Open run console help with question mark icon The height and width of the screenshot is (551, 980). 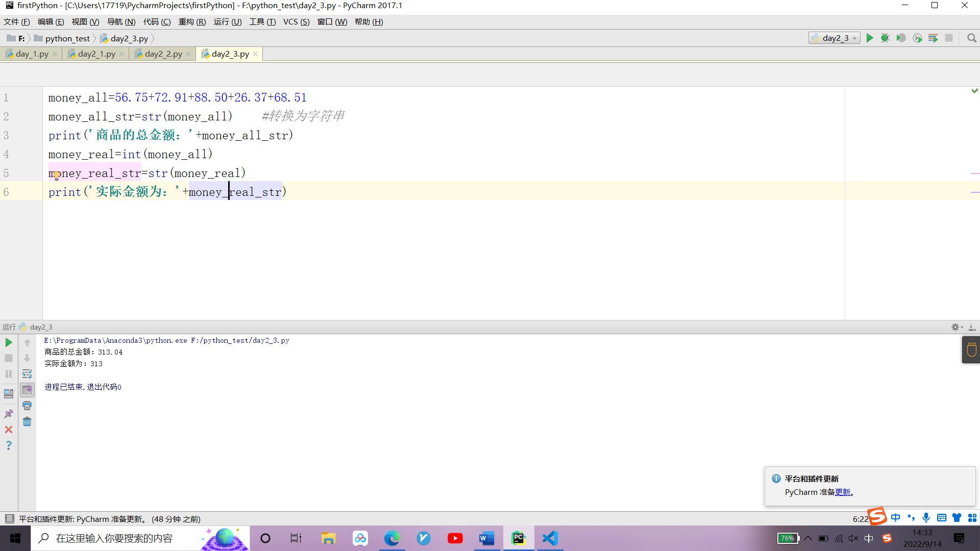[8, 445]
